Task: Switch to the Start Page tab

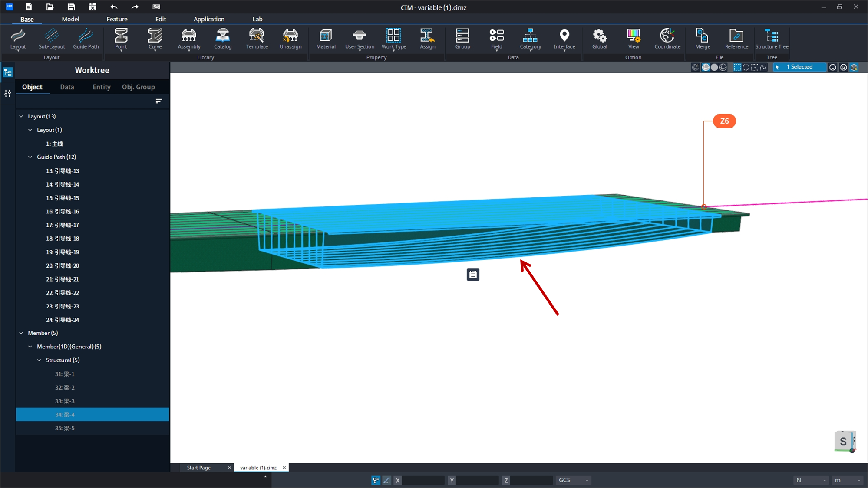Action: 199,468
